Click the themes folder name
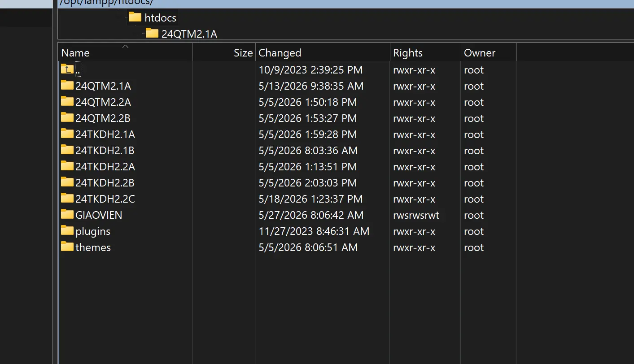Viewport: 634px width, 364px height. [93, 247]
